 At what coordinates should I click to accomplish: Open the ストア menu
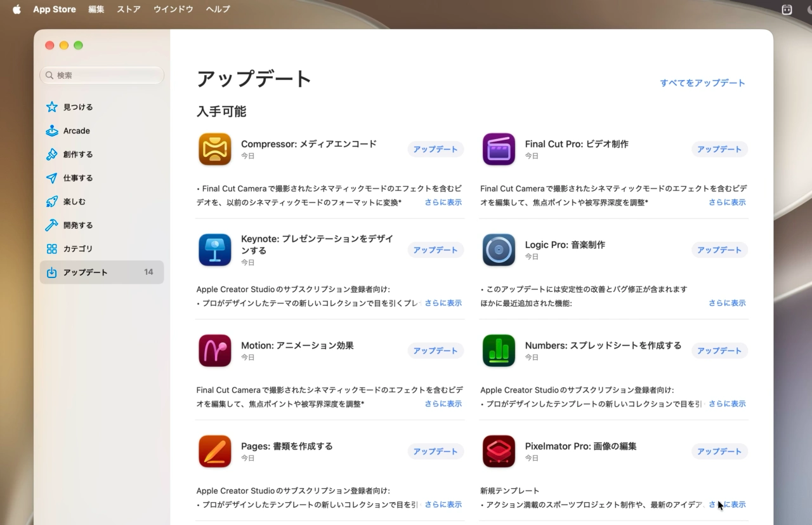tap(129, 10)
